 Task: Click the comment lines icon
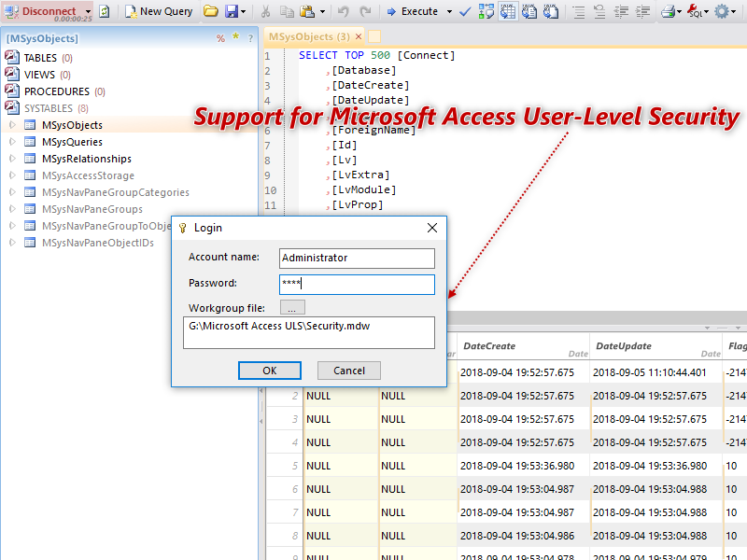click(x=578, y=11)
